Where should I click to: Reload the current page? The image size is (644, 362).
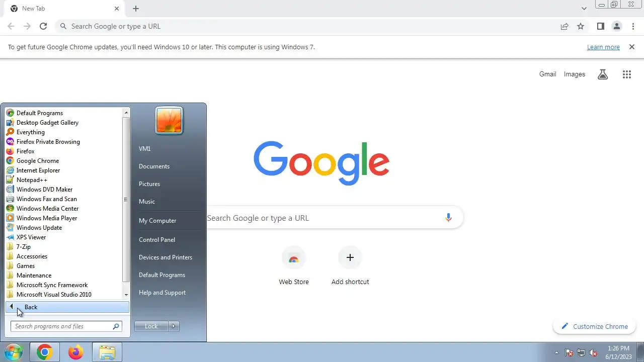(43, 26)
